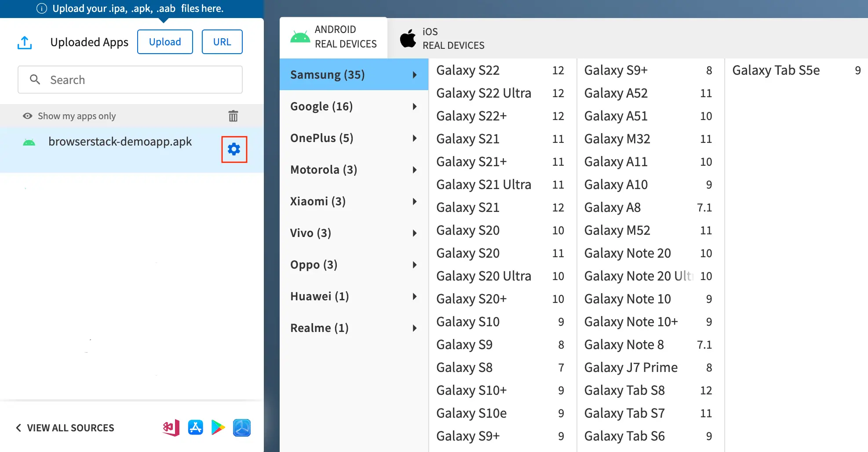Click the upload arrow icon beside Uploaded Apps
The width and height of the screenshot is (868, 452).
(25, 43)
